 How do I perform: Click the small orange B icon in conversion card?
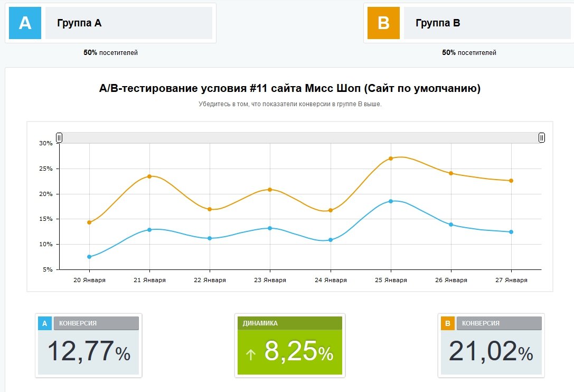[447, 323]
